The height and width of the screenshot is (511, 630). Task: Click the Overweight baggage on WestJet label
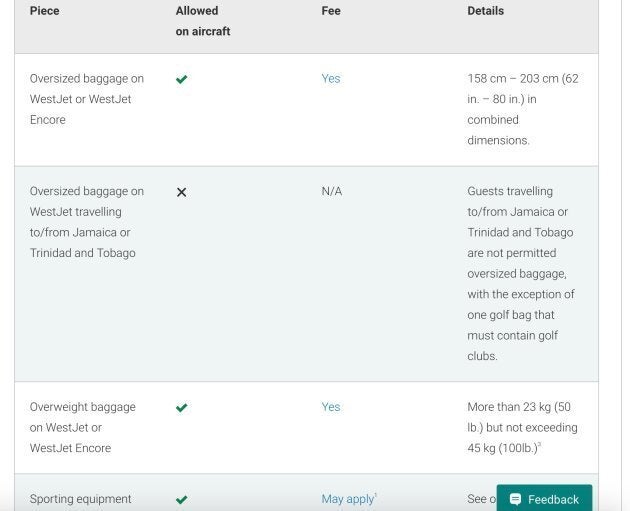pyautogui.click(x=82, y=427)
